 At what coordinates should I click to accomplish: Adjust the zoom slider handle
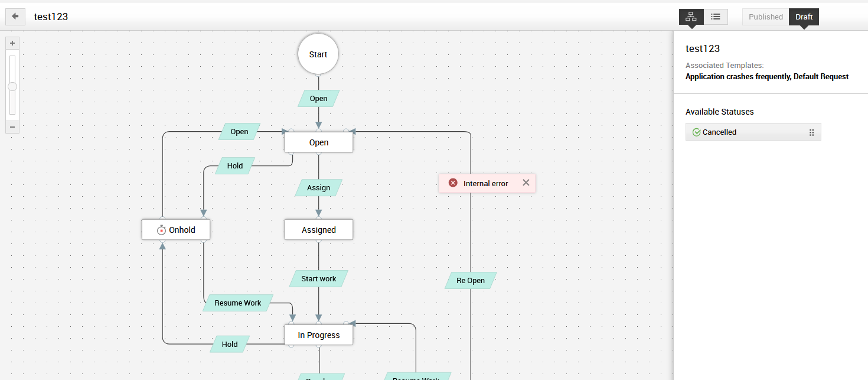12,86
